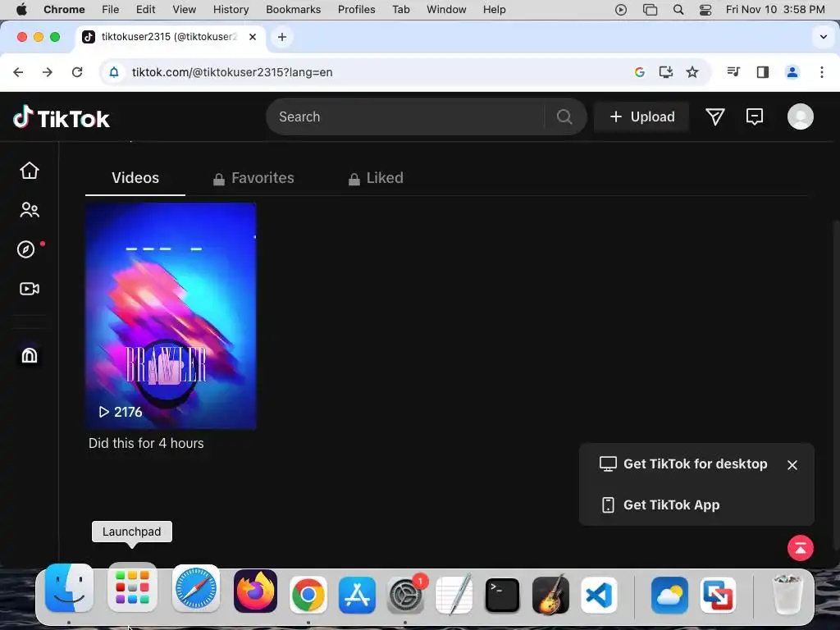Open the Profiles menu
Screen dimensions: 840x630
click(x=356, y=10)
